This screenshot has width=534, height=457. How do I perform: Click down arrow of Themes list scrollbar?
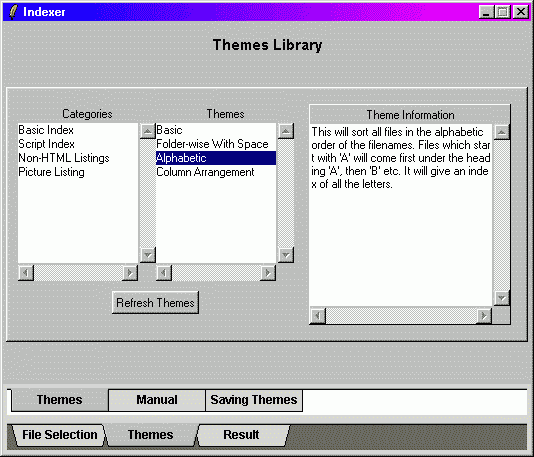pos(286,255)
